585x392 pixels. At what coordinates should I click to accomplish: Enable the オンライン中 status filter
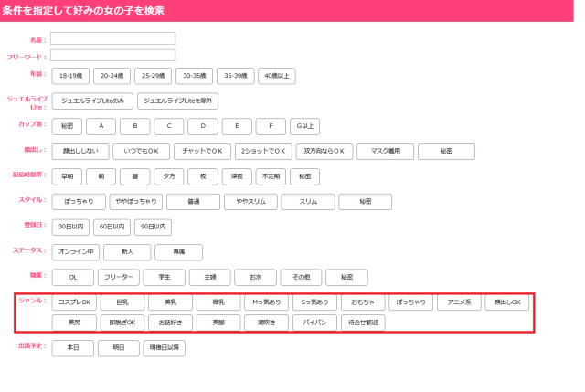tap(76, 252)
